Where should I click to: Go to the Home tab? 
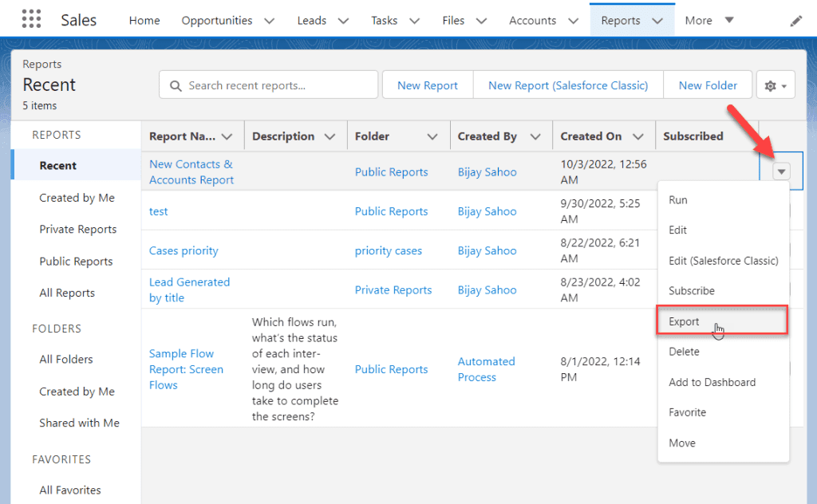pyautogui.click(x=144, y=20)
